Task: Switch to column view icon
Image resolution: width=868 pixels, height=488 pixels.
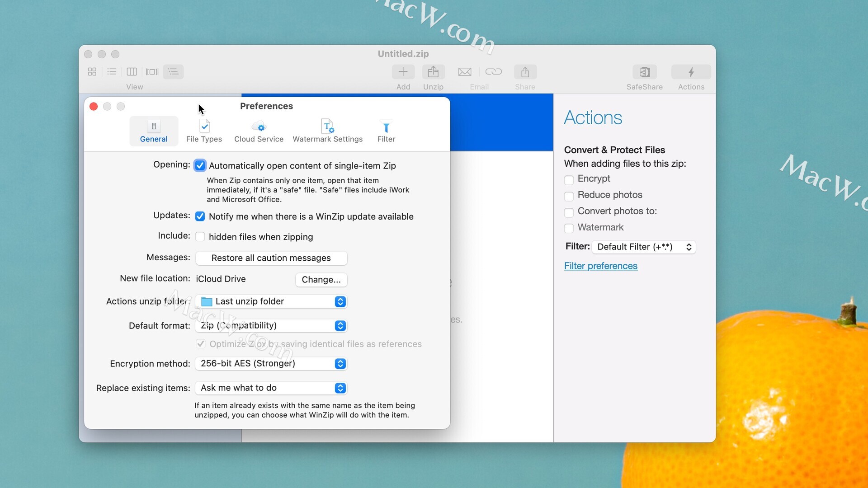Action: [132, 72]
